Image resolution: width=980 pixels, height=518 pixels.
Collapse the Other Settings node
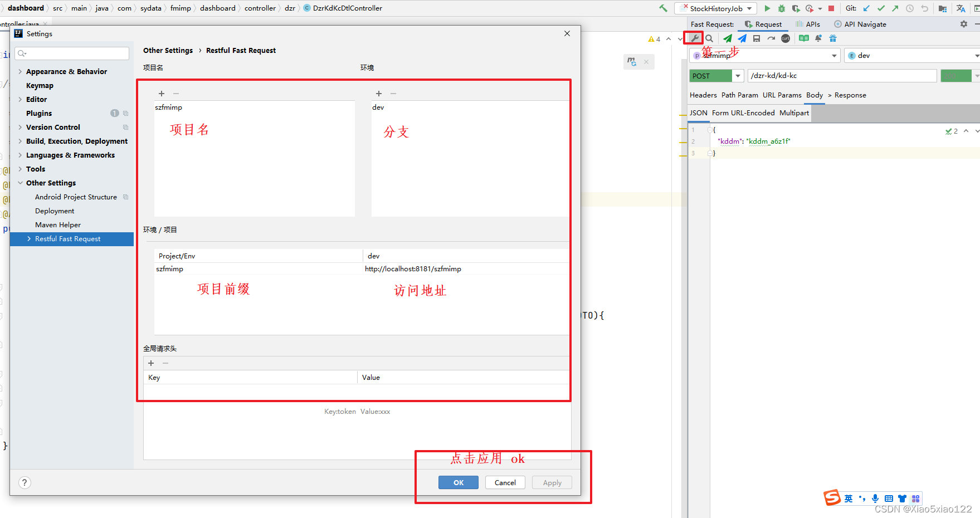20,183
